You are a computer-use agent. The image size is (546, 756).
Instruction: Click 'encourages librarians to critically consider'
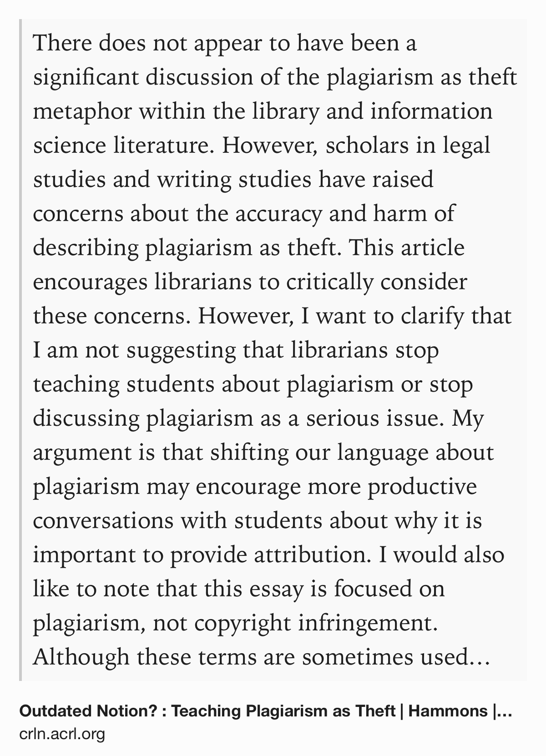[x=250, y=283]
